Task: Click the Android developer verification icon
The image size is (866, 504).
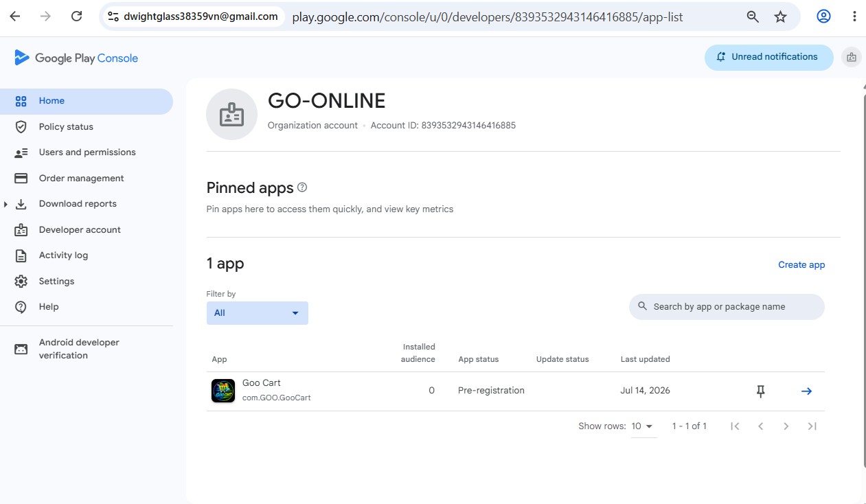Action: point(21,349)
